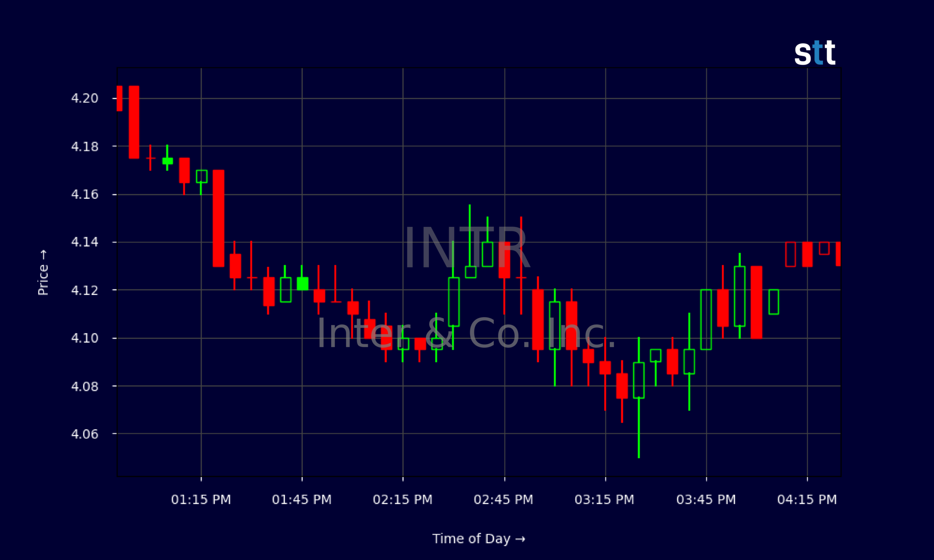This screenshot has height=560, width=934.
Task: Click the 4.08 price axis label
Action: [85, 386]
